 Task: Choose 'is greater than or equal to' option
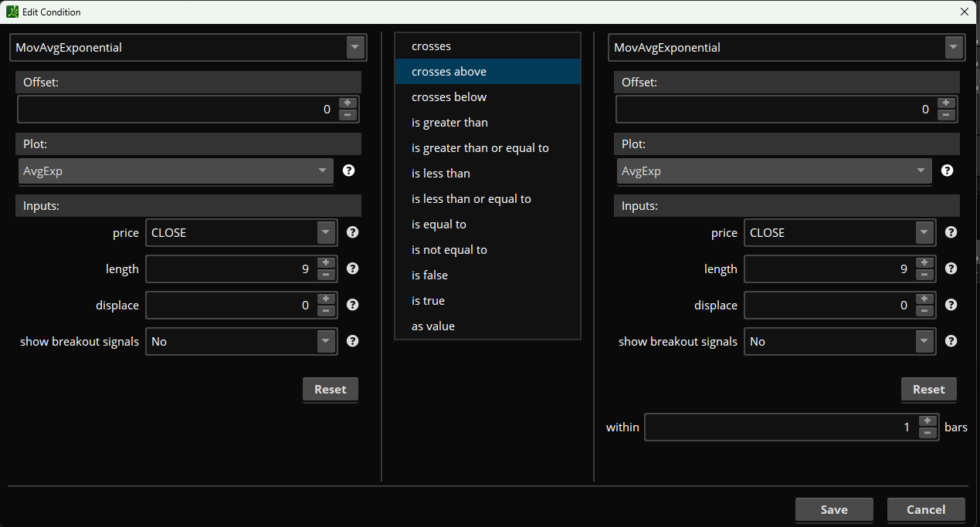coord(480,148)
